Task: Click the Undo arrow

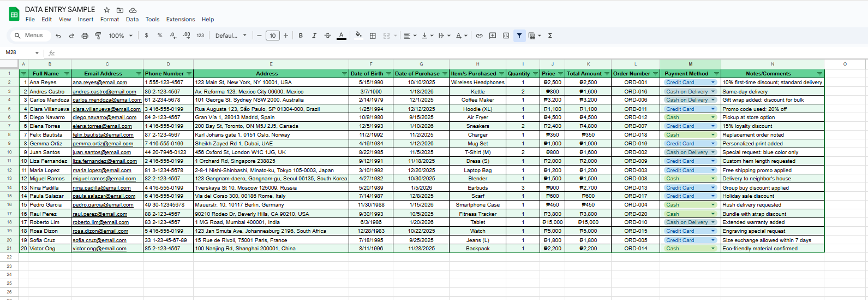Action: click(58, 36)
